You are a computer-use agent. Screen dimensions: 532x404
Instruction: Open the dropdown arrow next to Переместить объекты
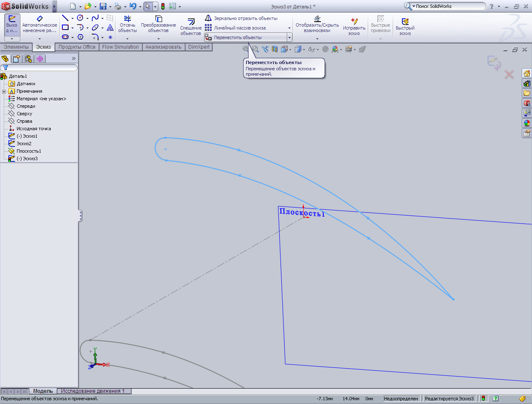290,37
